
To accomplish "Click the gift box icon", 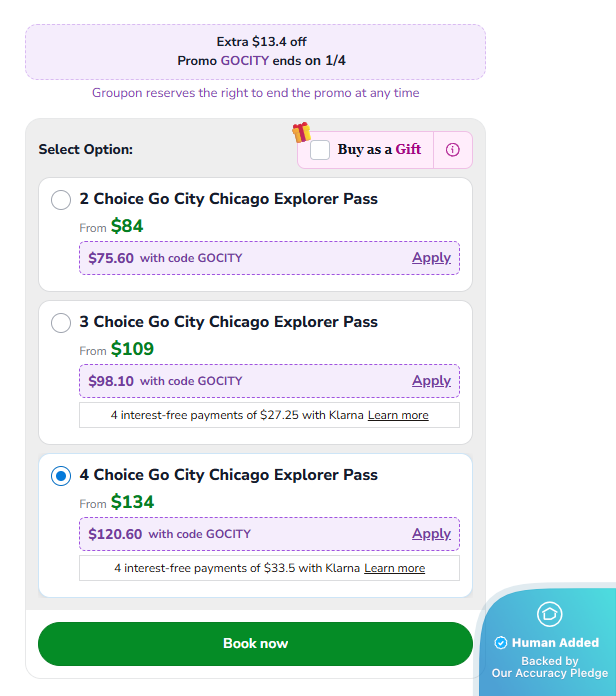I will coord(301,132).
